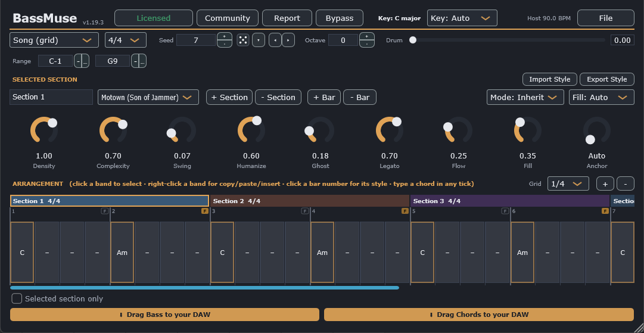Viewport: 644px width, 333px height.
Task: Toggle the Bypass button
Action: coord(339,18)
